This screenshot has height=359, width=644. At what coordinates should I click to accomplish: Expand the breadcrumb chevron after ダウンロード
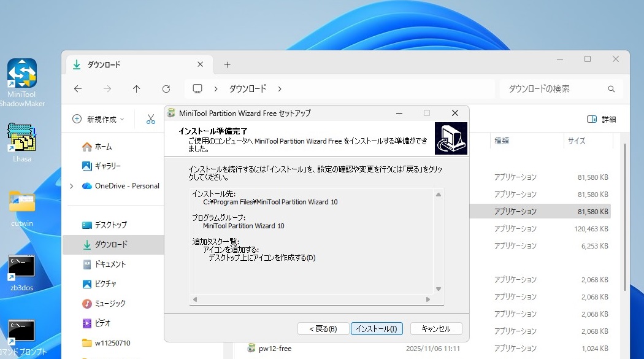[280, 89]
